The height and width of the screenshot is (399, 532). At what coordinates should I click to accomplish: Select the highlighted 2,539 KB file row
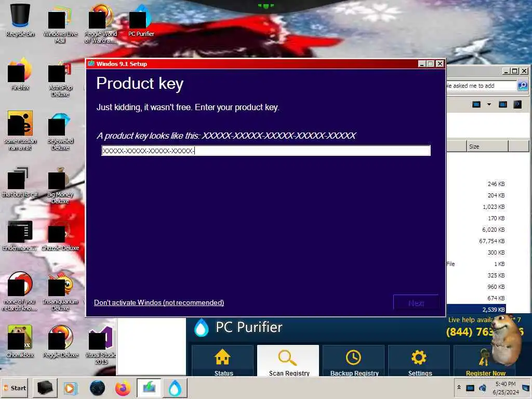(x=476, y=310)
